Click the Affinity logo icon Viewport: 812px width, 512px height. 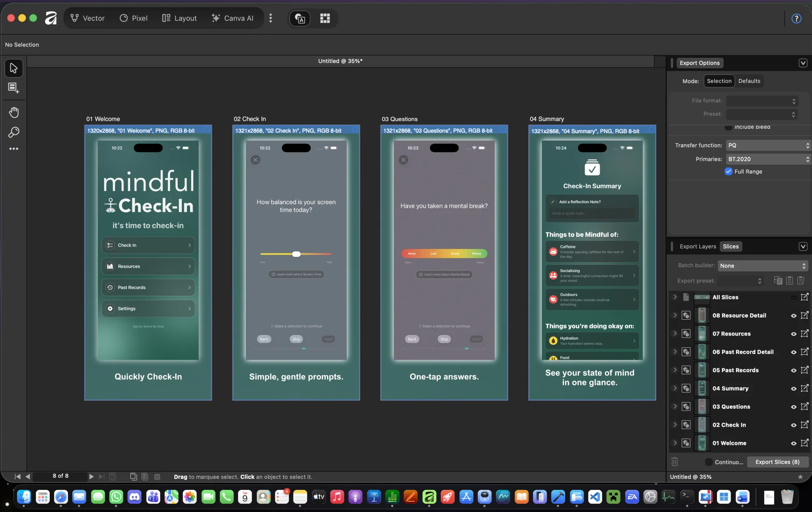click(51, 18)
